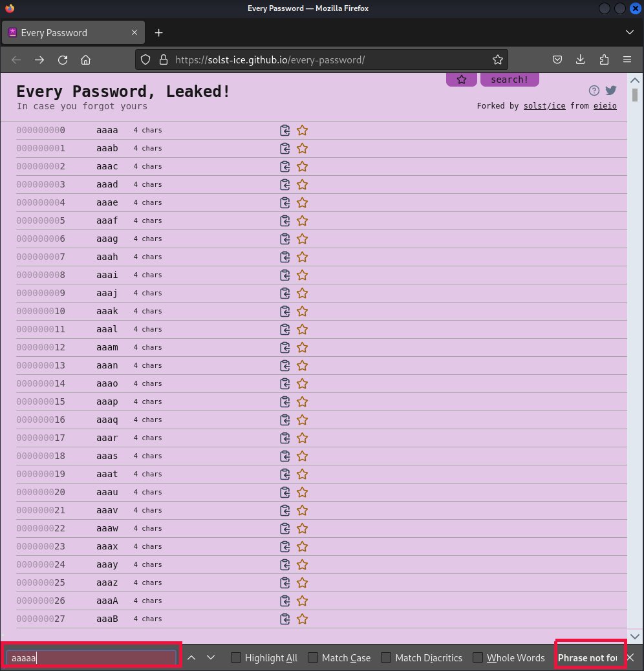Copy the aaam password
This screenshot has height=671, width=644.
[284, 348]
